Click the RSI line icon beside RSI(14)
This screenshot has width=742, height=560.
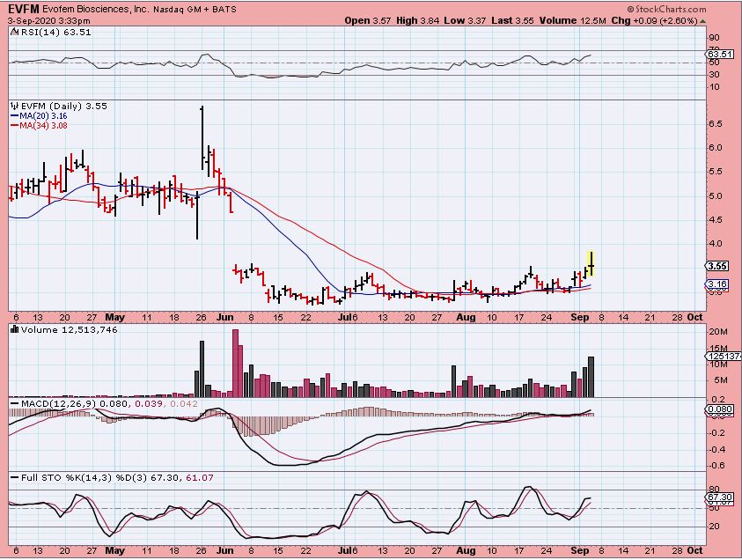(x=15, y=33)
